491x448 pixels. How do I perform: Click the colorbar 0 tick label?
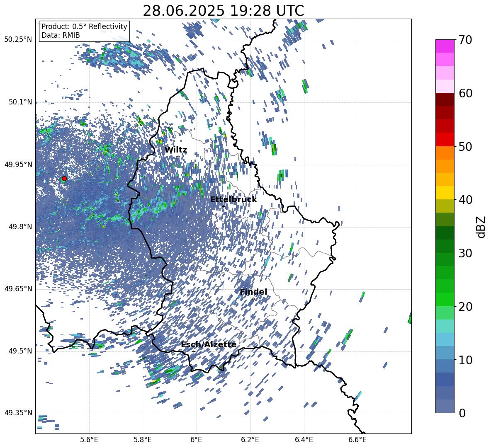(462, 413)
